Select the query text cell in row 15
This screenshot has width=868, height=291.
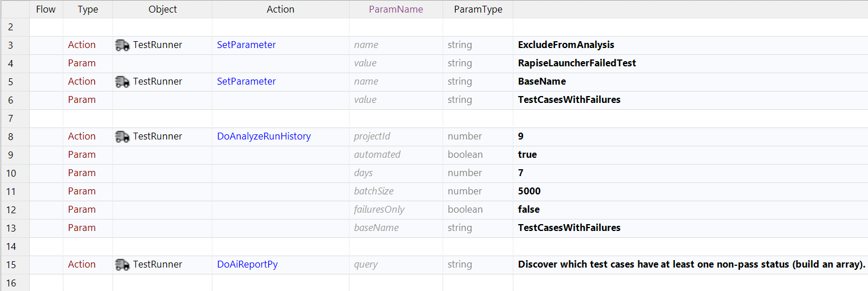click(x=691, y=265)
